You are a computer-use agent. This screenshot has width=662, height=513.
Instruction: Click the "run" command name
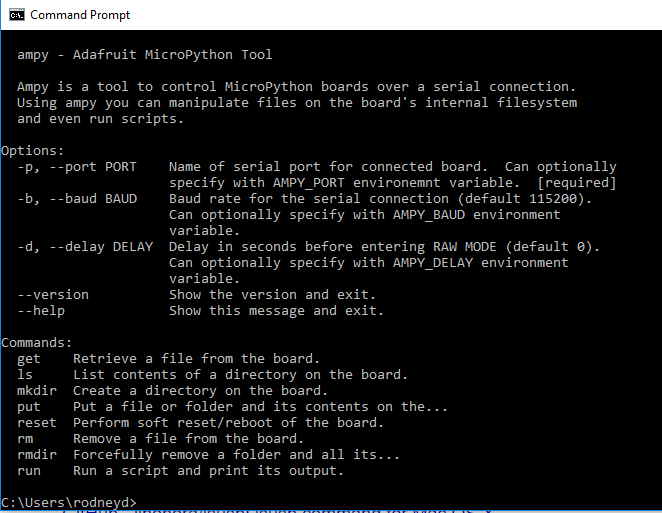coord(28,470)
